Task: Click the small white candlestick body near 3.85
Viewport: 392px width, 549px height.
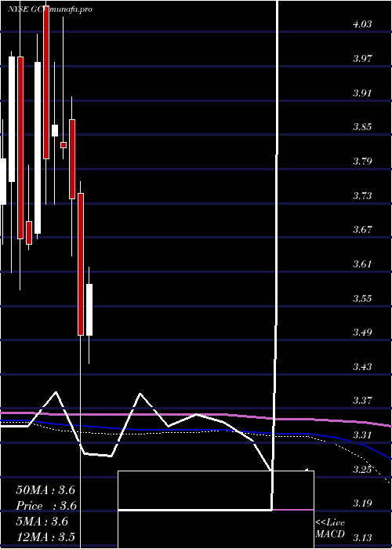Action: (x=55, y=130)
